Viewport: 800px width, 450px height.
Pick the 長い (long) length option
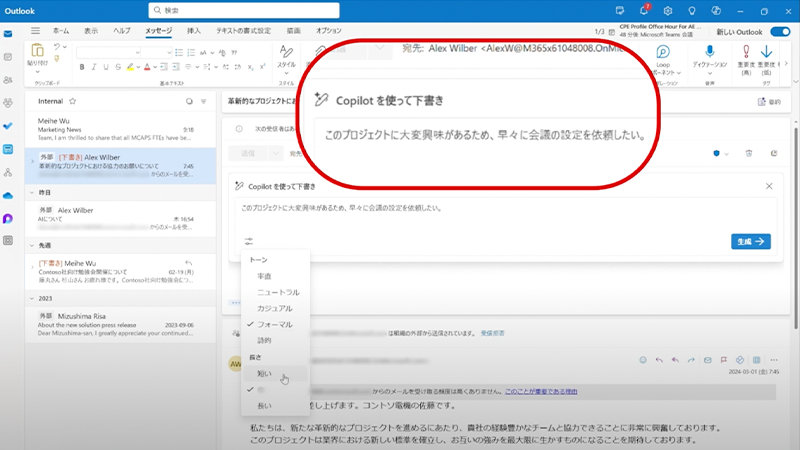265,405
